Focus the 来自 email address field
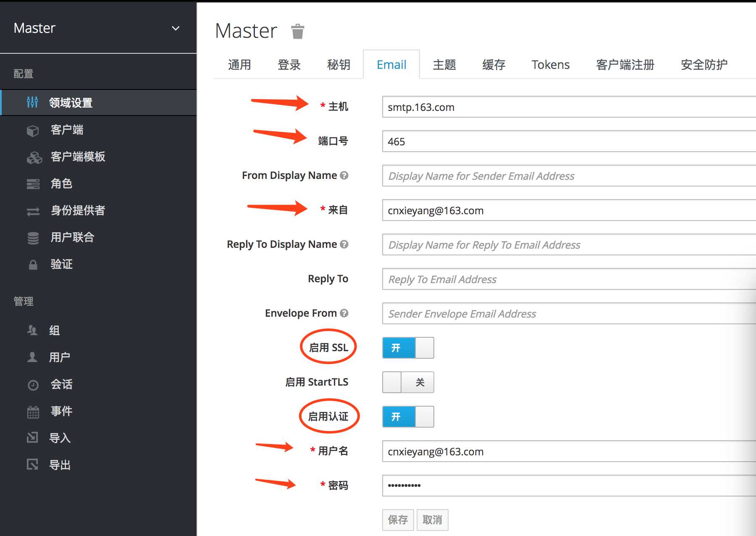 pos(569,210)
